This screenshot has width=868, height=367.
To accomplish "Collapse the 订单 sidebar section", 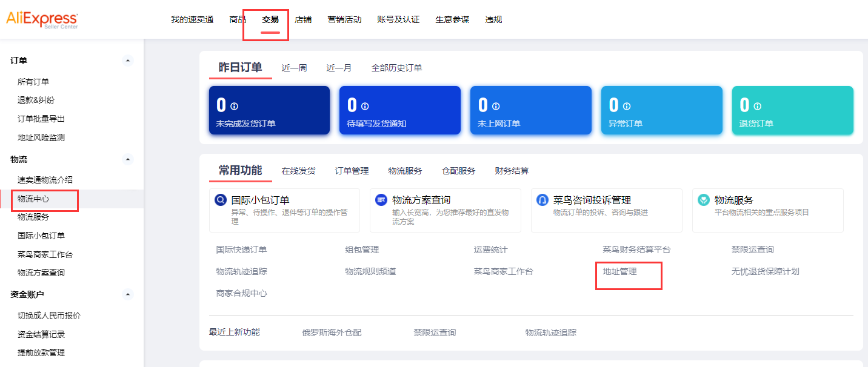I will [127, 61].
